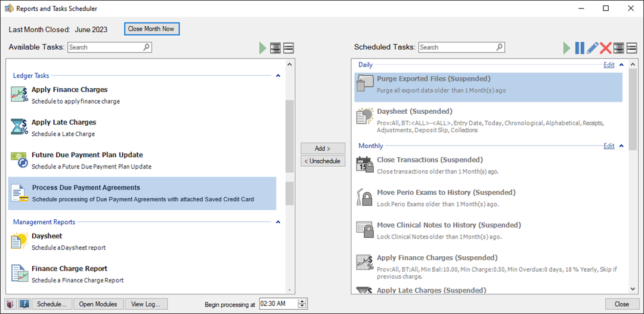Click the red X delete task icon
The image size is (644, 314).
tap(606, 48)
